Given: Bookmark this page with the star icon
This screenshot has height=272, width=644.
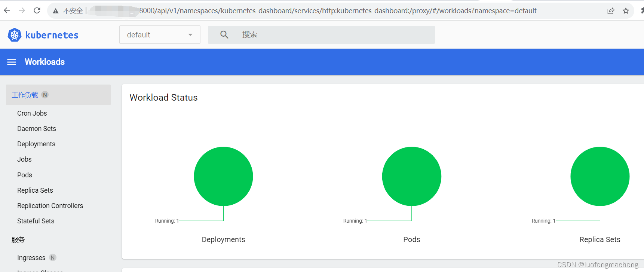Looking at the screenshot, I should coord(626,11).
